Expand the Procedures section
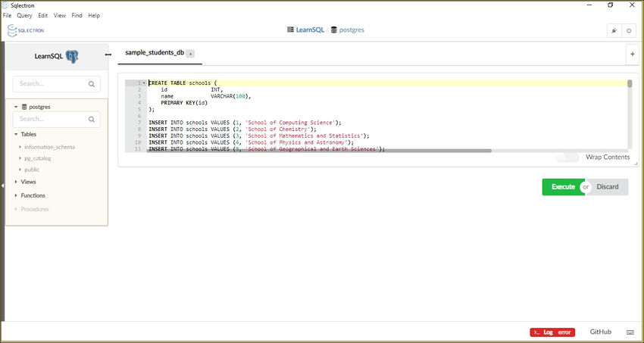The width and height of the screenshot is (644, 343). coord(16,209)
